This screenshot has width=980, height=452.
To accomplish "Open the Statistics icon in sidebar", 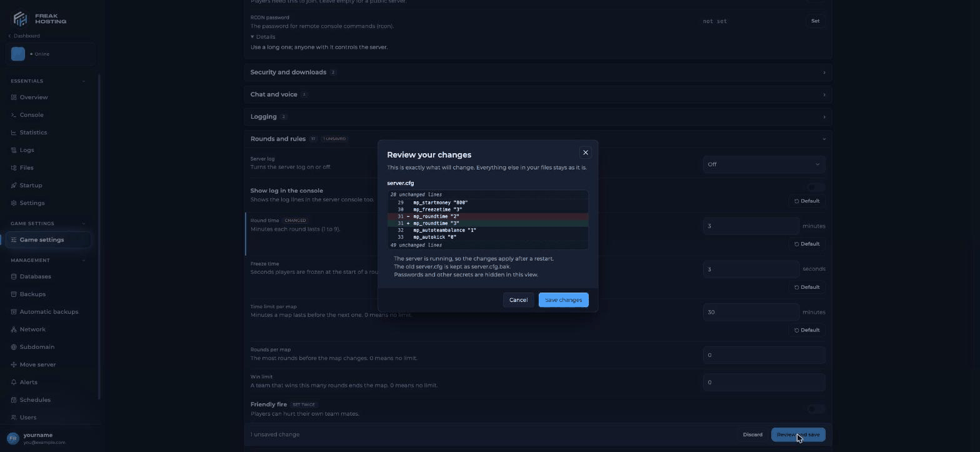I will click(14, 133).
